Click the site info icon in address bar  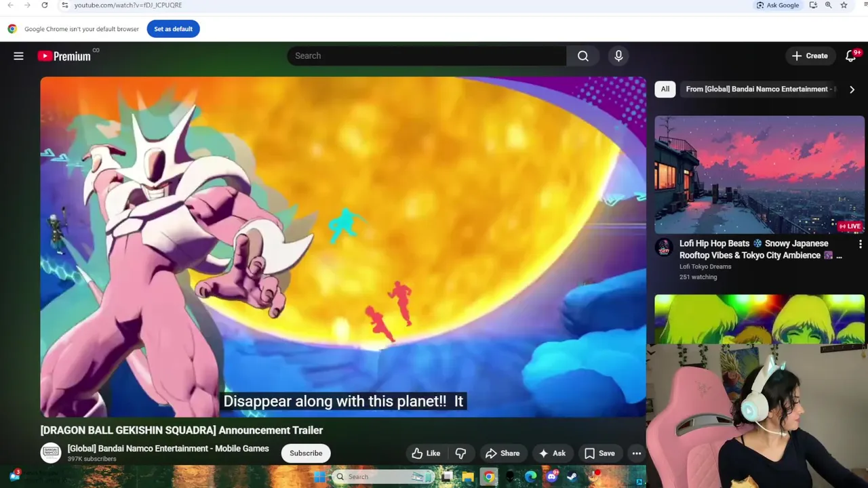tap(64, 5)
